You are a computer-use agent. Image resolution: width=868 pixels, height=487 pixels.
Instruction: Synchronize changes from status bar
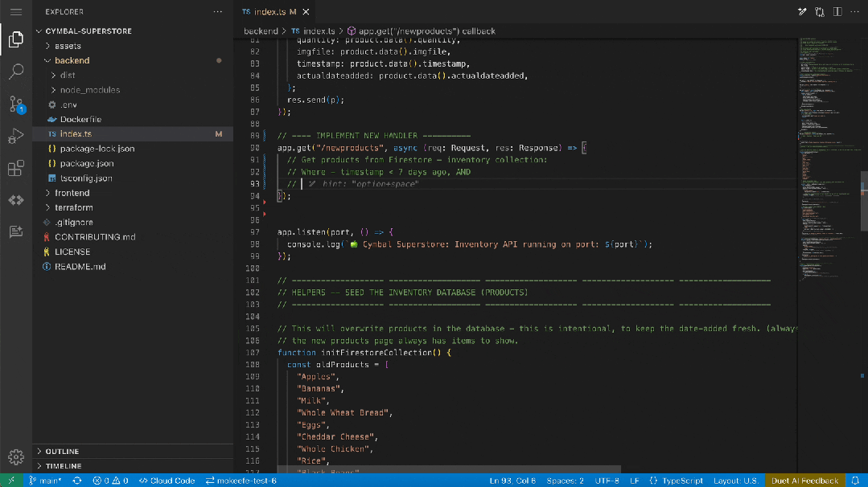pos(77,481)
